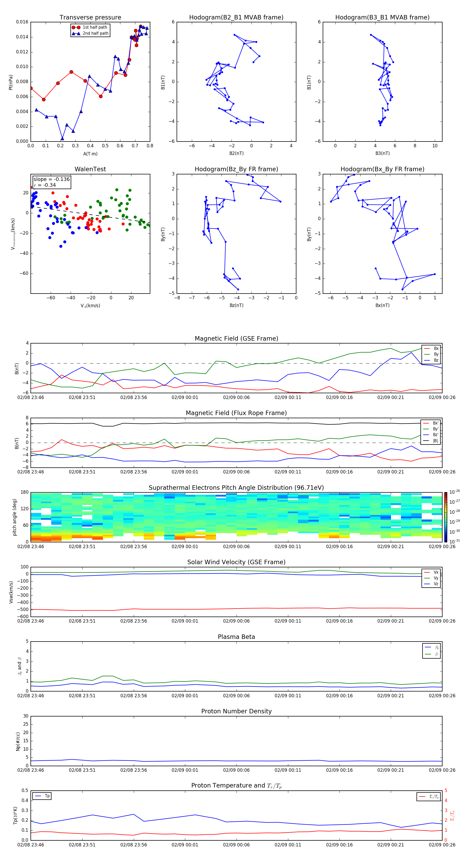This screenshot has width=473, height=868.
Task: Click the 'Hodogram(B2_B1 MVAB frame)' title
Action: (x=236, y=18)
